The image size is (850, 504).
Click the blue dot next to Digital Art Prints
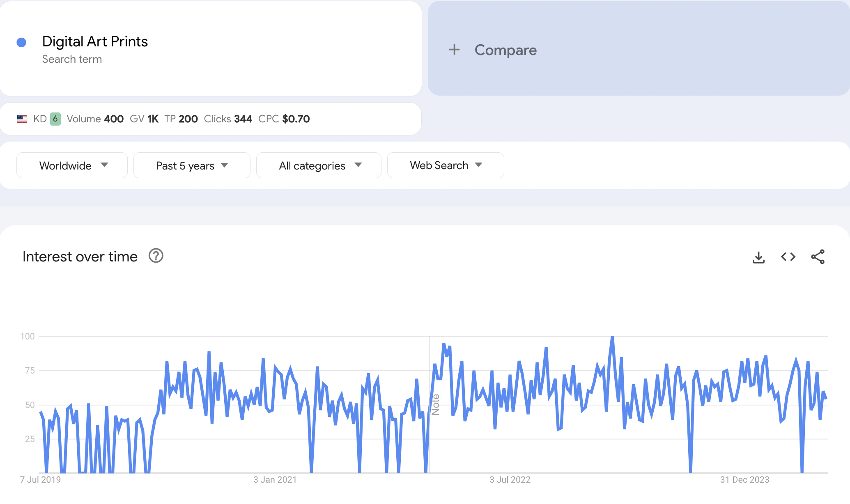pos(21,42)
